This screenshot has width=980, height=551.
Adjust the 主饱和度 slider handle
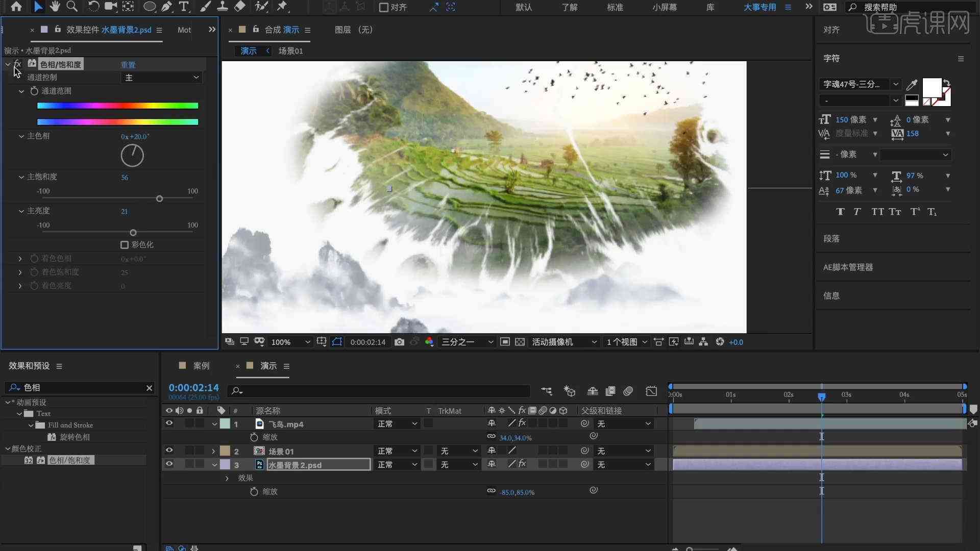click(x=159, y=198)
